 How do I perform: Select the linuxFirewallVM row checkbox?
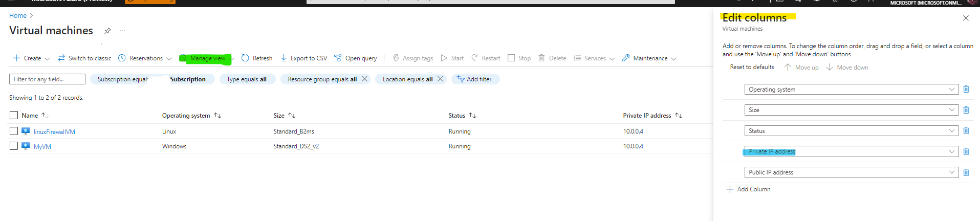tap(14, 131)
